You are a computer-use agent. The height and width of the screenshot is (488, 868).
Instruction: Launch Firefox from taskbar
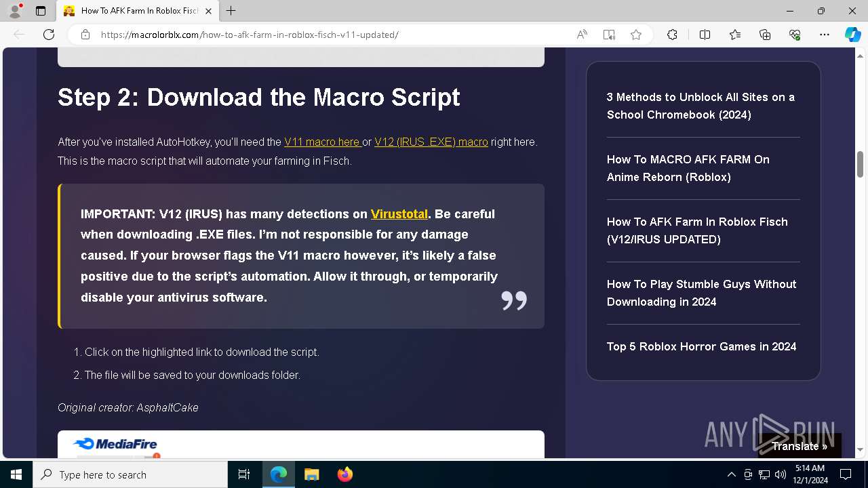click(x=345, y=474)
